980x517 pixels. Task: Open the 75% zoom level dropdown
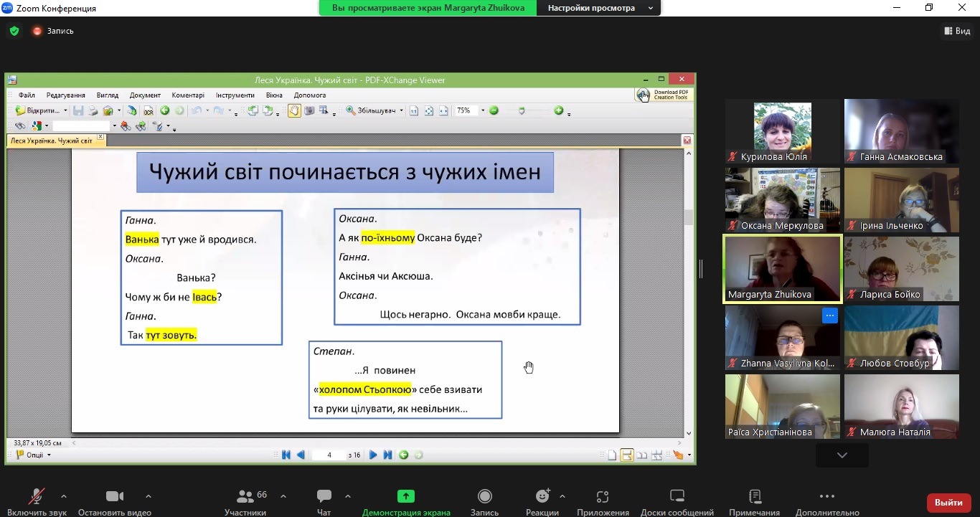click(x=483, y=110)
